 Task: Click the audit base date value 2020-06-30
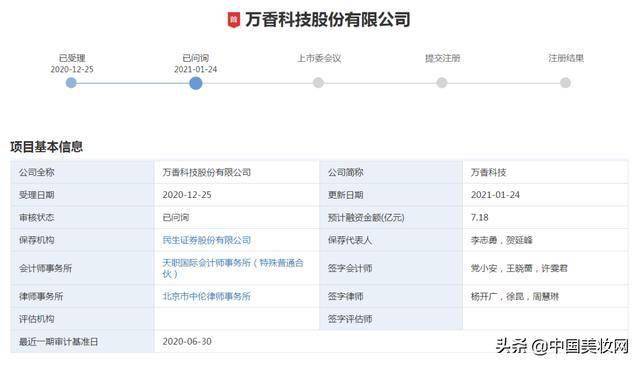point(187,341)
